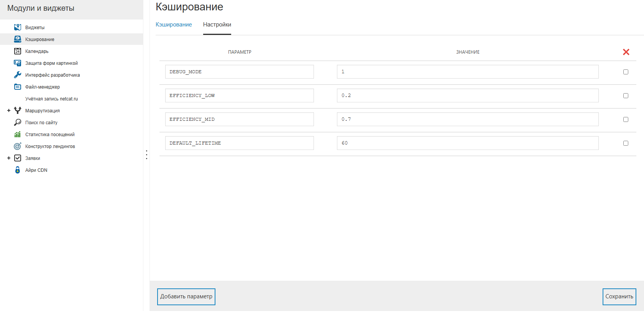Select the Календарь text label

coord(37,51)
